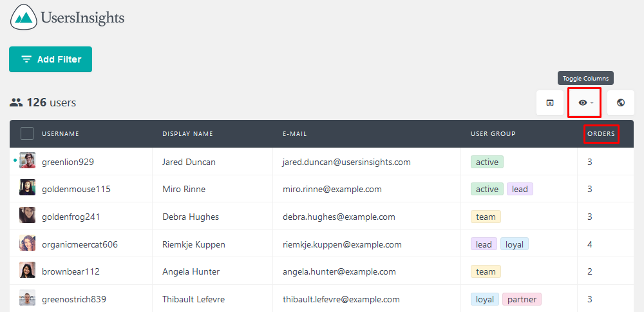Open the organicmeercat606 username

click(80, 244)
